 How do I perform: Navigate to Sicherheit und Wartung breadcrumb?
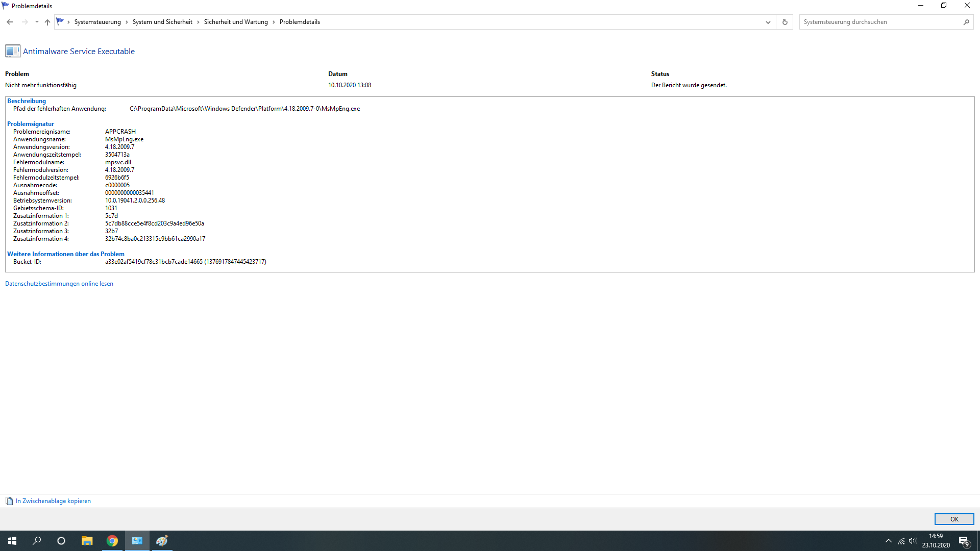(236, 22)
